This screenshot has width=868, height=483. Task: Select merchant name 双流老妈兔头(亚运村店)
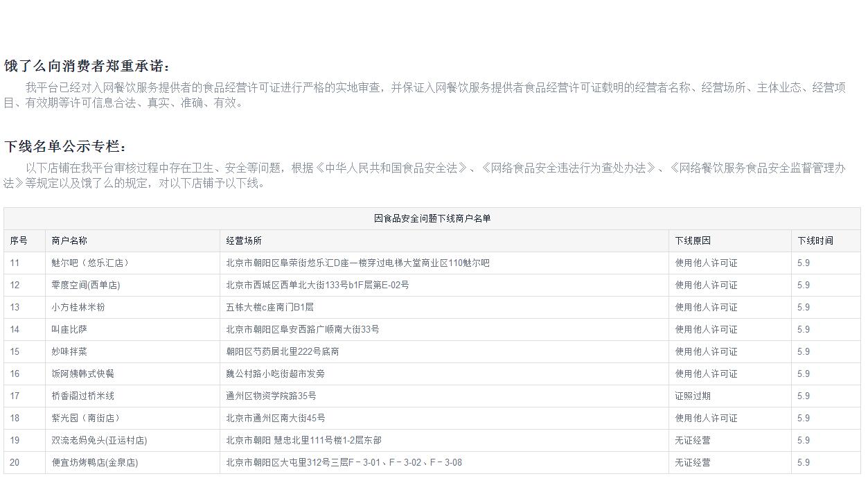click(99, 440)
